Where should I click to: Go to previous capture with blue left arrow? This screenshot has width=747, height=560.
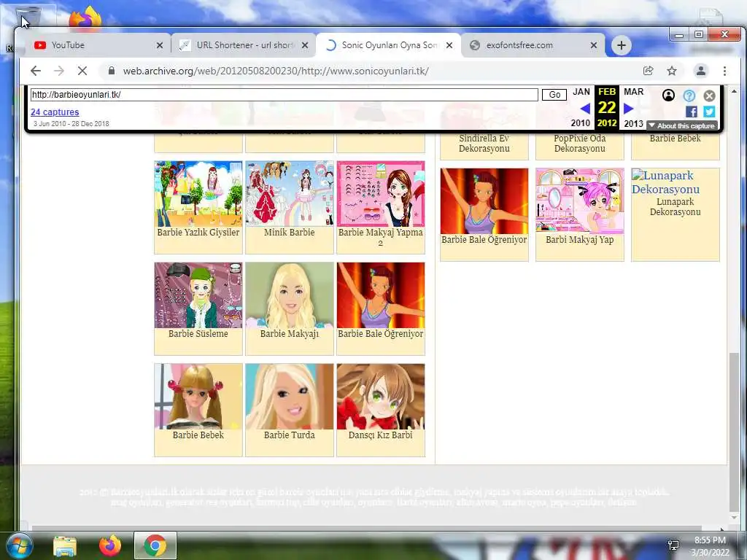pos(585,109)
